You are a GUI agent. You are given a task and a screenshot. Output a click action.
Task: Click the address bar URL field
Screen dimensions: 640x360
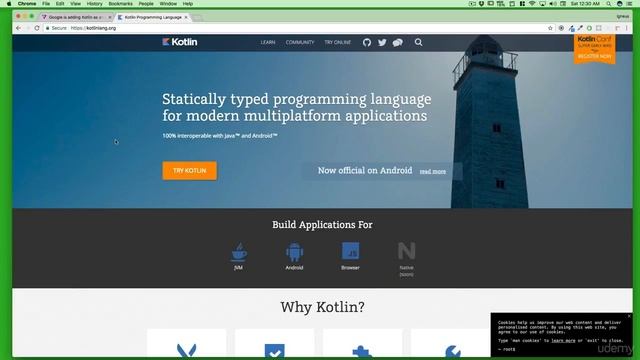[298, 28]
